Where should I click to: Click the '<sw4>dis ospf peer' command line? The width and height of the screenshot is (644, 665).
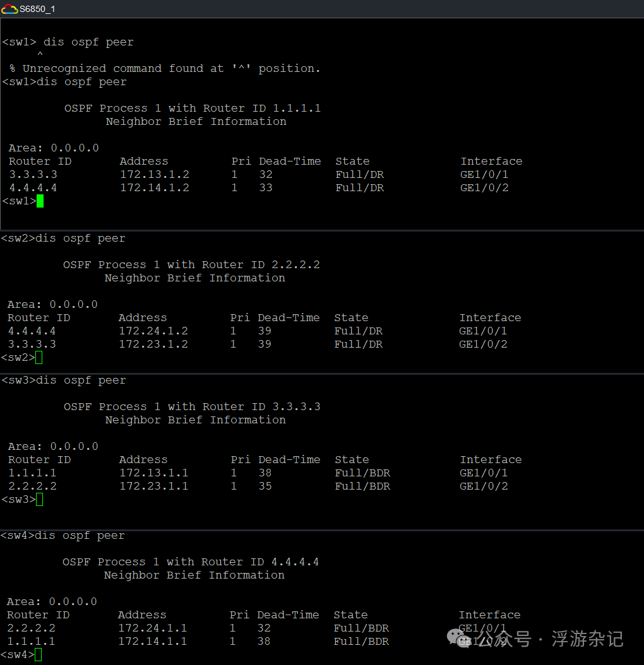(x=63, y=536)
